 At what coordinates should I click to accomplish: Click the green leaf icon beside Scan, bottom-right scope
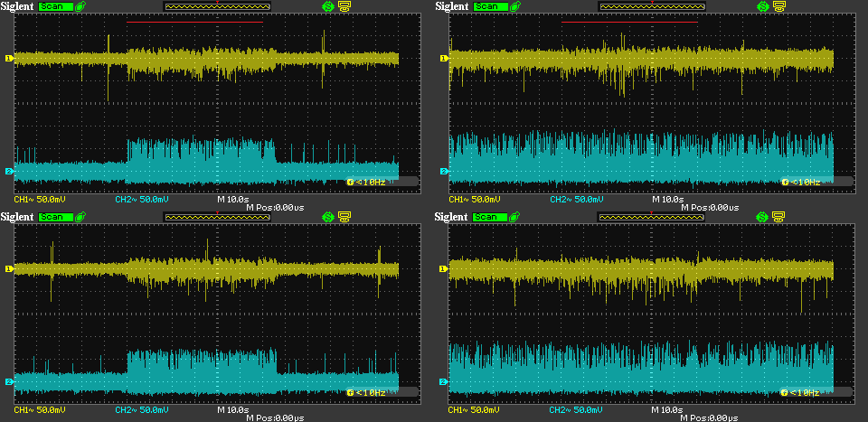click(514, 217)
